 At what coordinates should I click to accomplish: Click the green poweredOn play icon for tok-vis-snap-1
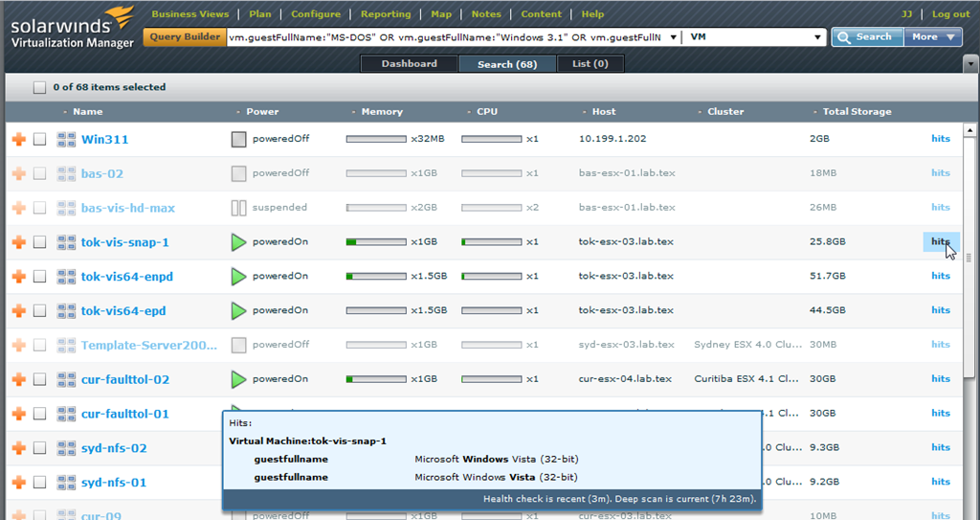click(x=238, y=242)
